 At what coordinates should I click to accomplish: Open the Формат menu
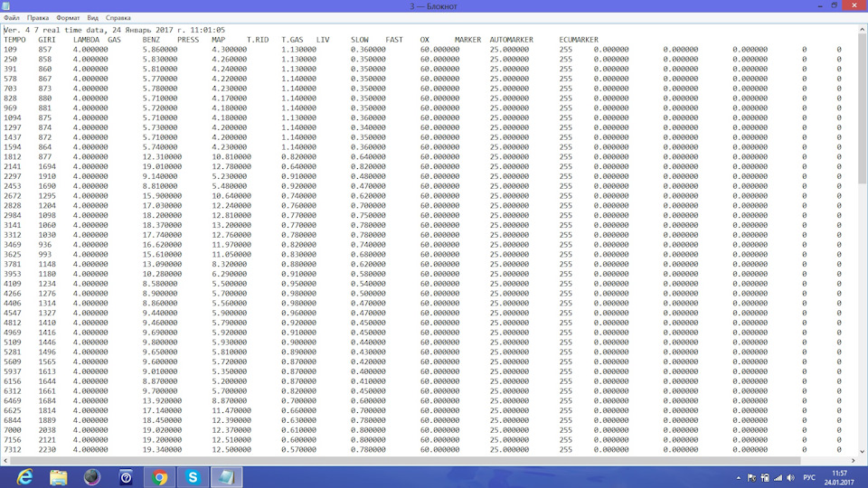68,18
